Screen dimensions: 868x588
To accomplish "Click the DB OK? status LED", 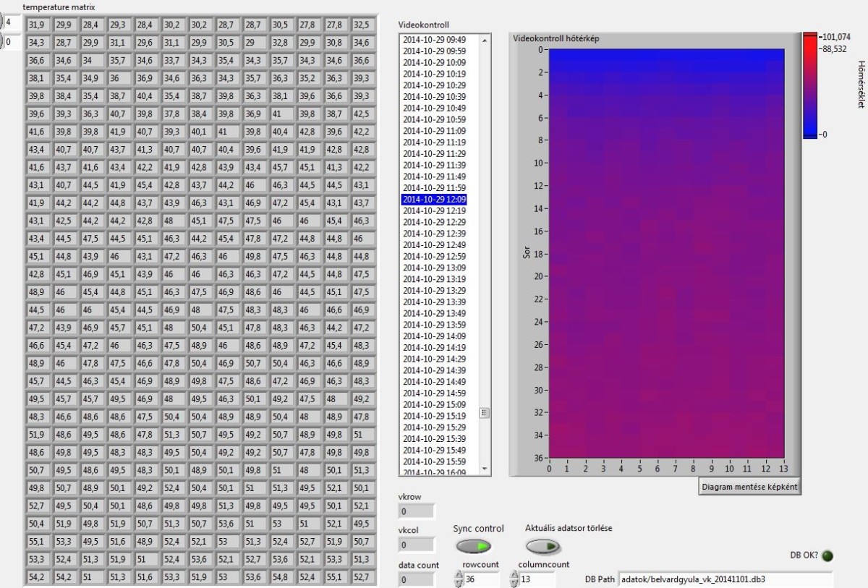I will click(x=827, y=555).
